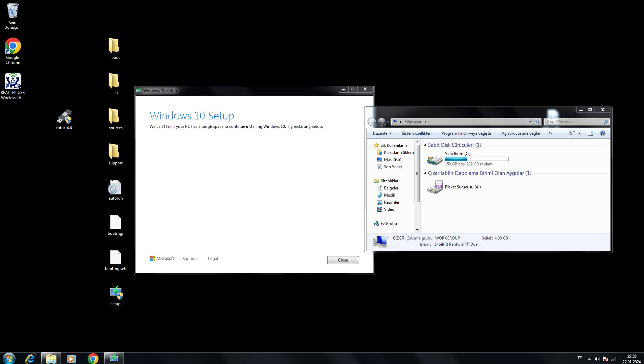Open Explorer help button
This screenshot has height=364, width=644.
coord(603,133)
